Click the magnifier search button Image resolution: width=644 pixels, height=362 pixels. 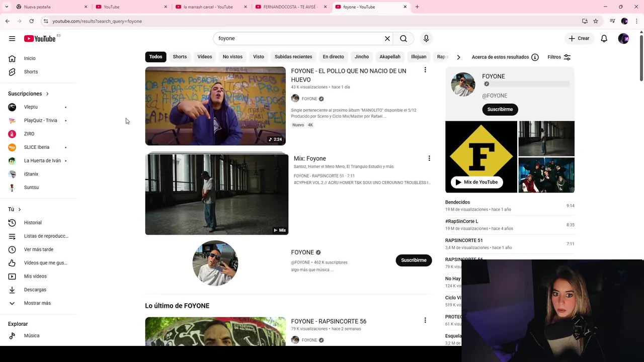tap(404, 39)
